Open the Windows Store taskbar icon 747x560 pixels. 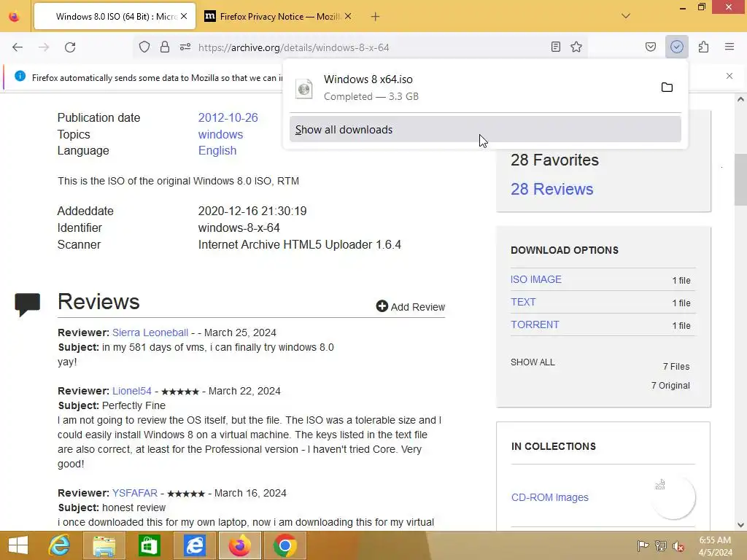click(x=149, y=545)
